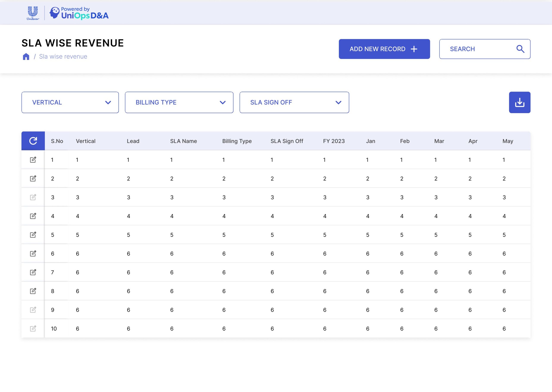Click edit icon for row 4
The width and height of the screenshot is (552, 392).
tap(33, 216)
